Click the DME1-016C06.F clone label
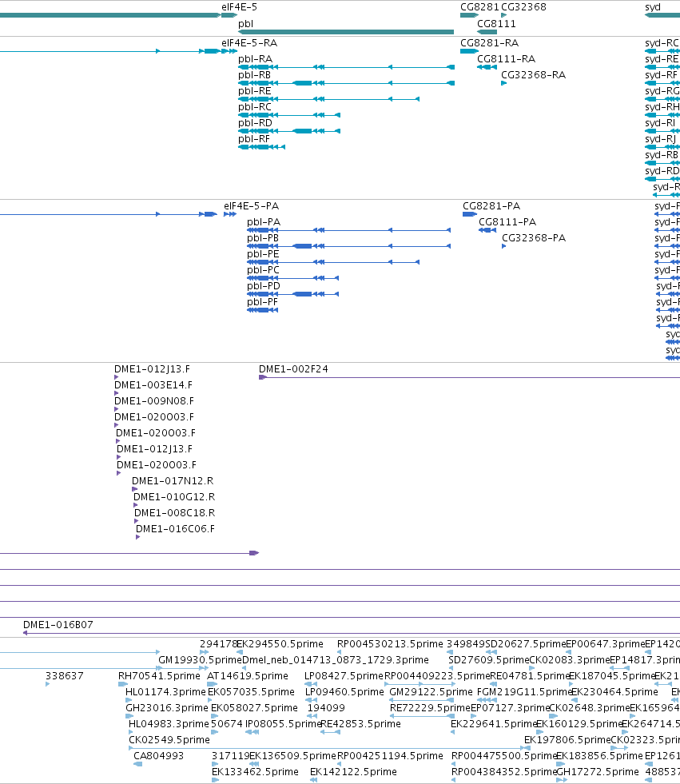 click(x=175, y=529)
